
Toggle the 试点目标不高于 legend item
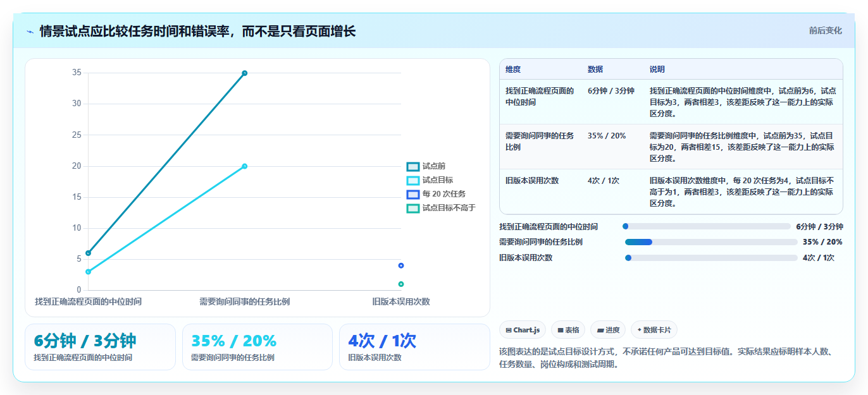(441, 208)
